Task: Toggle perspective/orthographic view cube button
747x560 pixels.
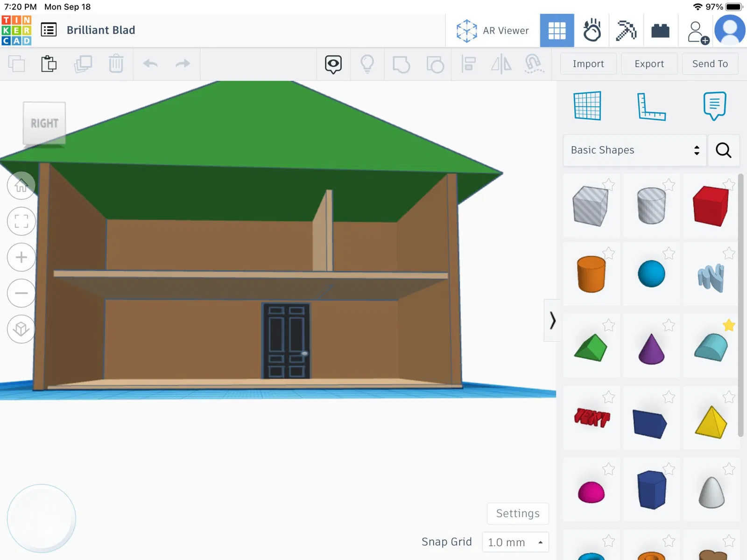Action: [x=21, y=329]
